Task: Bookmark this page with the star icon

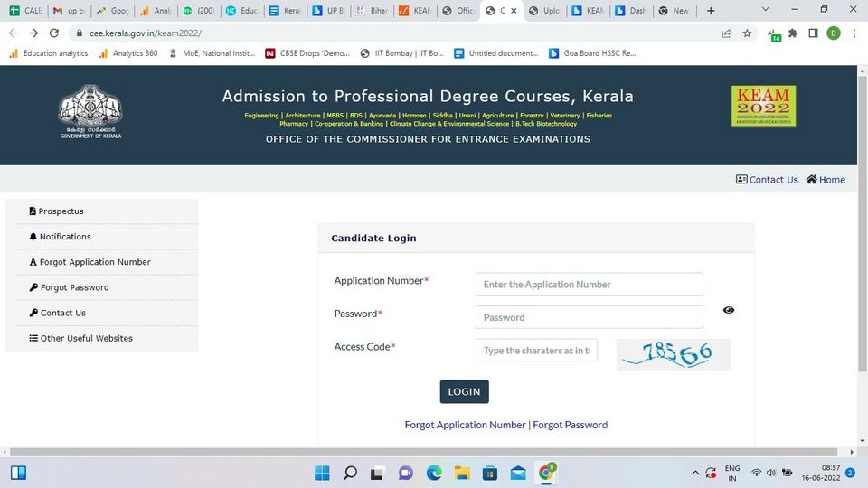Action: pyautogui.click(x=747, y=33)
